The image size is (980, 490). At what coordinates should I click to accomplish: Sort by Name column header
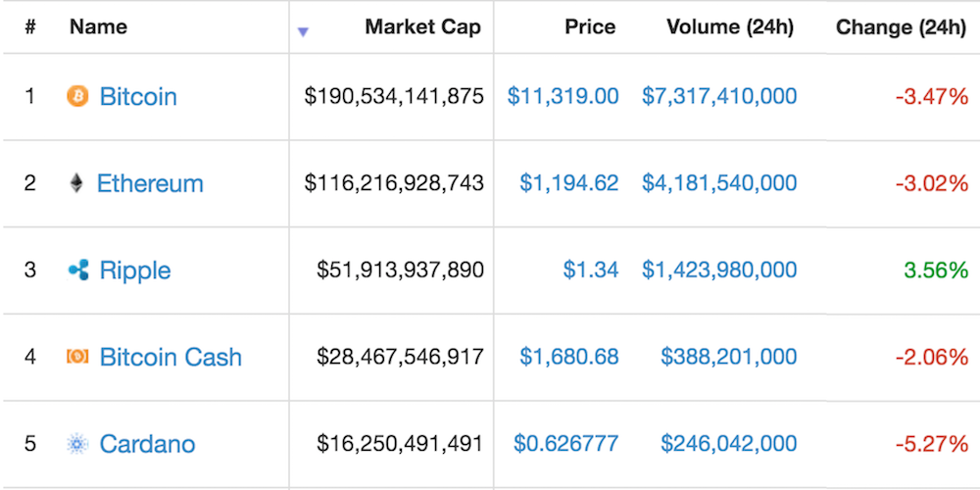coord(99,27)
